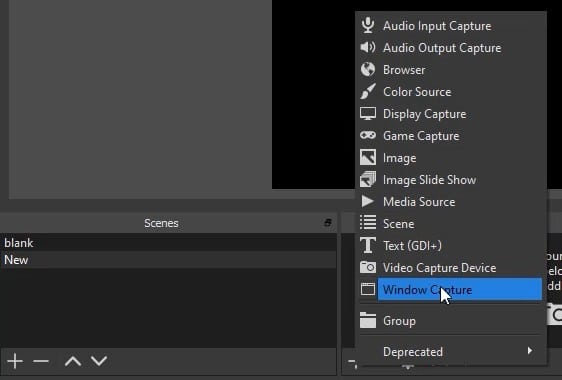Viewport: 562px width, 380px height.
Task: Click the list icon beside Scene
Action: 368,223
